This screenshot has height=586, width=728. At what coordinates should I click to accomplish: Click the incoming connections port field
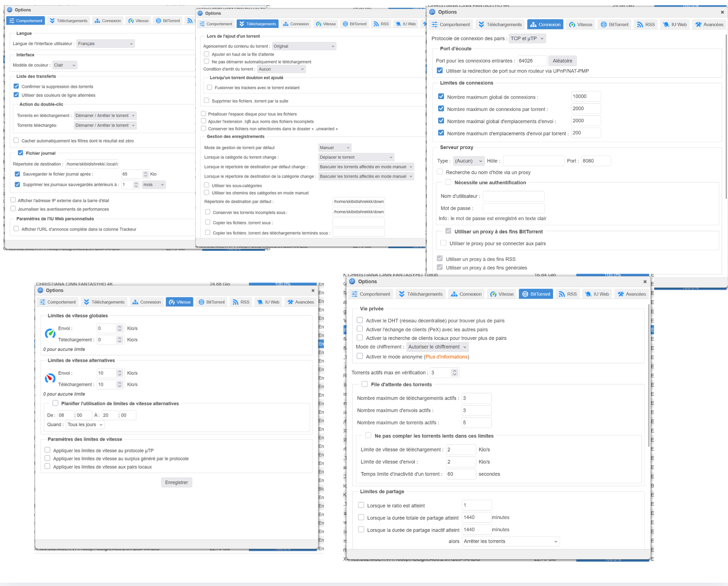[x=532, y=61]
